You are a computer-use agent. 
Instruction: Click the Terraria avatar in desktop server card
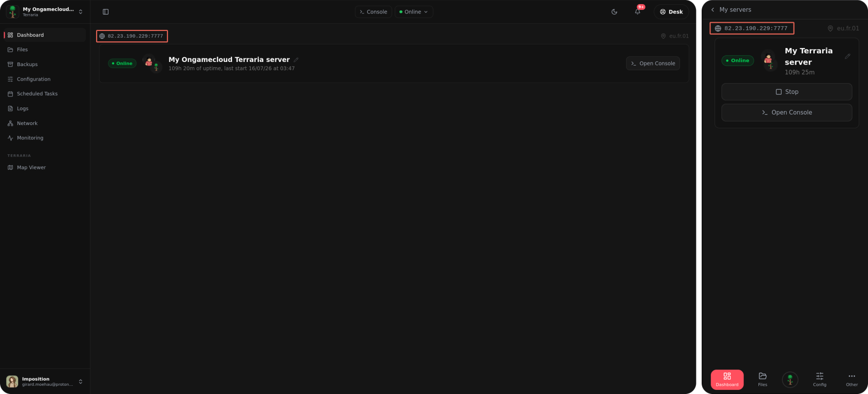tap(151, 64)
